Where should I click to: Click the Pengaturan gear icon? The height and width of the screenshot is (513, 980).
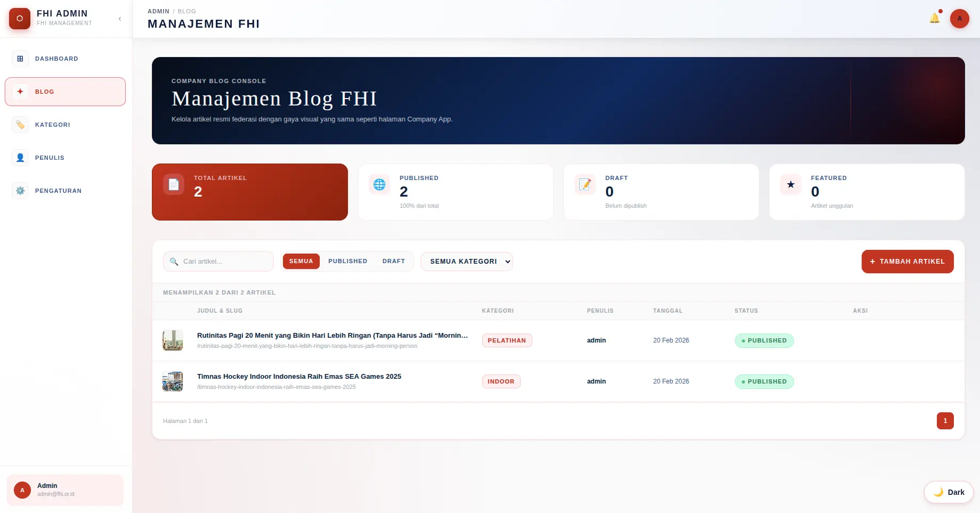[20, 191]
